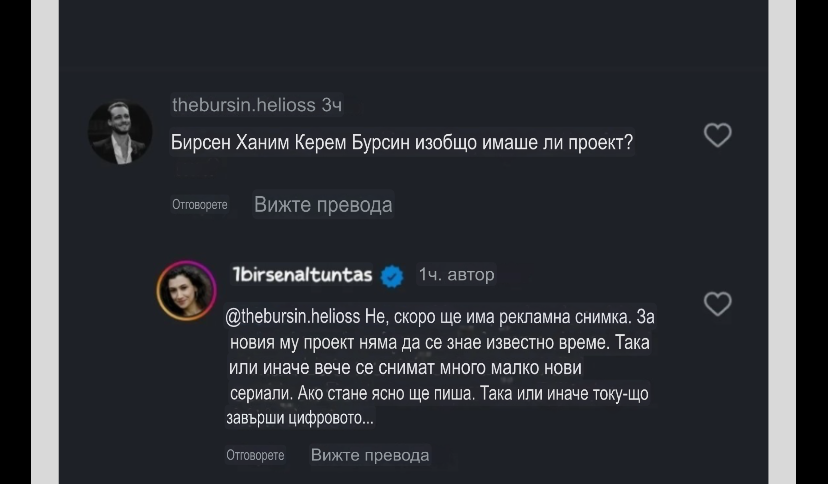Expand the truncated reply at the ellipsis

click(x=366, y=419)
